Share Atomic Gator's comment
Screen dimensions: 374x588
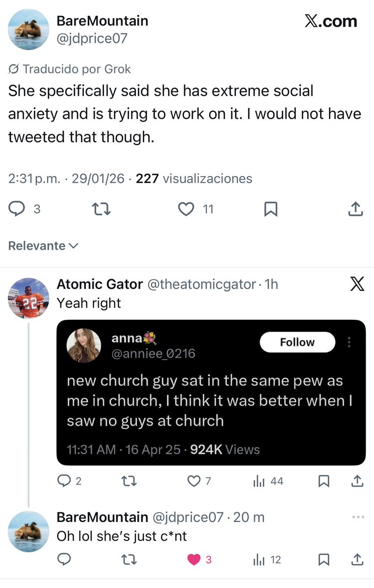click(358, 481)
